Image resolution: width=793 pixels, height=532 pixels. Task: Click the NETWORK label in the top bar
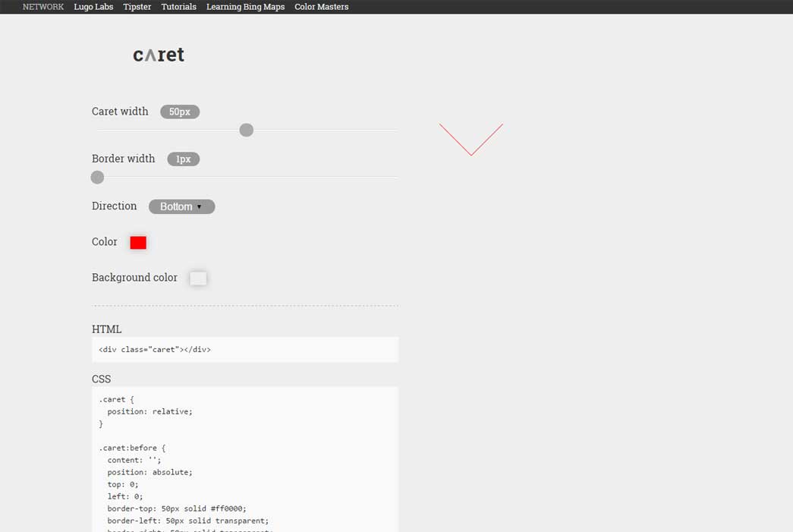click(x=43, y=7)
